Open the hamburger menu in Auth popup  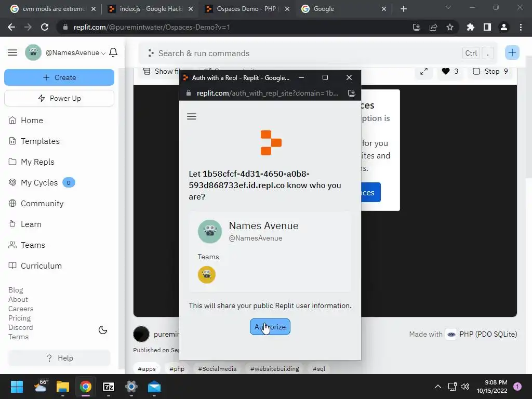tap(192, 117)
